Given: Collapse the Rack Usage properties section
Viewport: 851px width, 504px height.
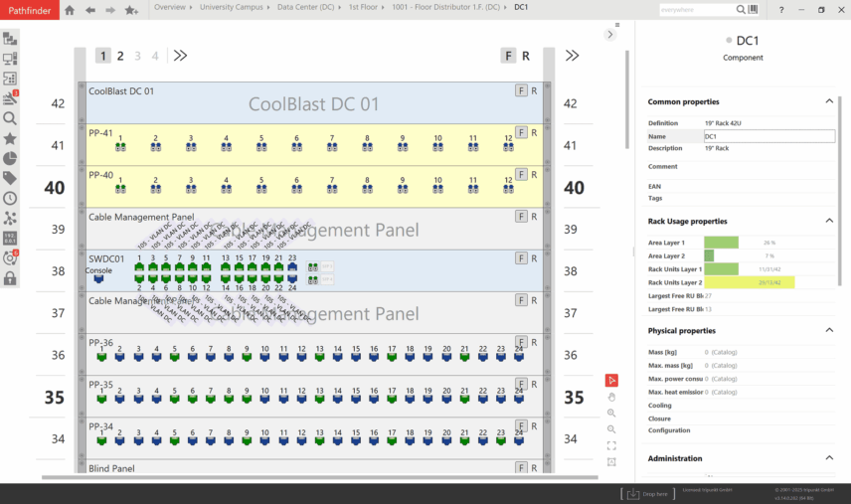Looking at the screenshot, I should pos(829,221).
